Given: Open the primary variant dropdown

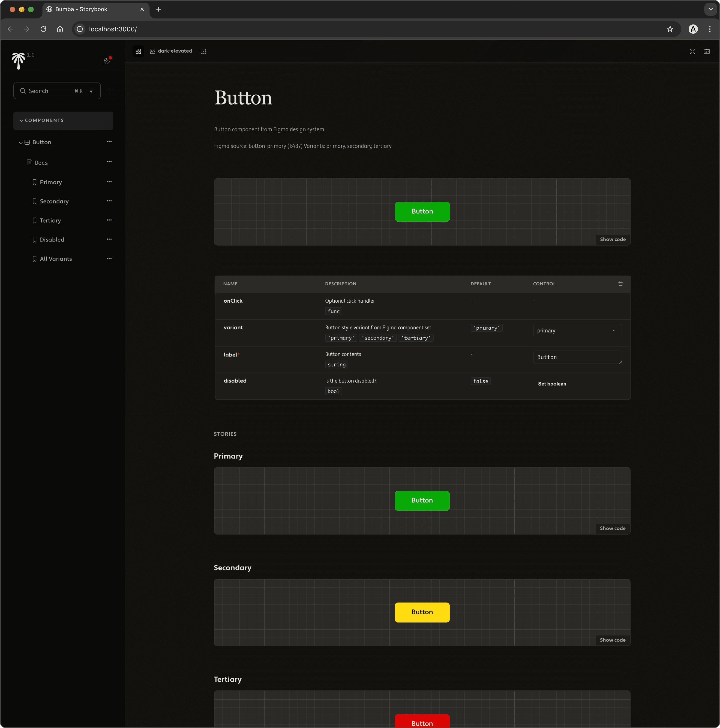Looking at the screenshot, I should (x=577, y=331).
